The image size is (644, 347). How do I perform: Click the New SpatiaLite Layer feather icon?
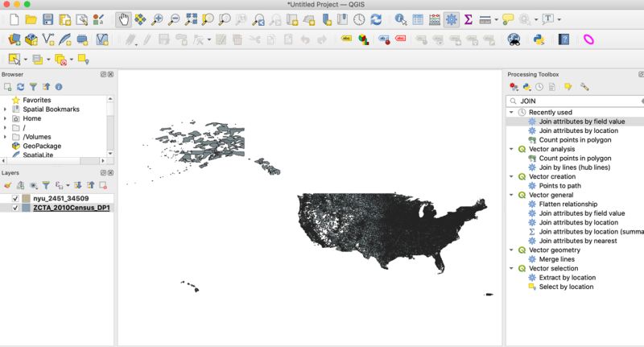click(65, 39)
